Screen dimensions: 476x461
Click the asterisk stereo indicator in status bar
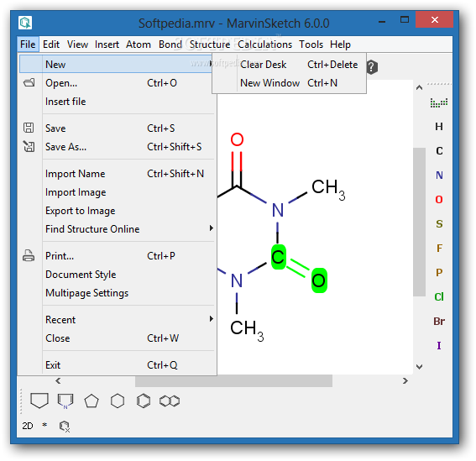(44, 425)
